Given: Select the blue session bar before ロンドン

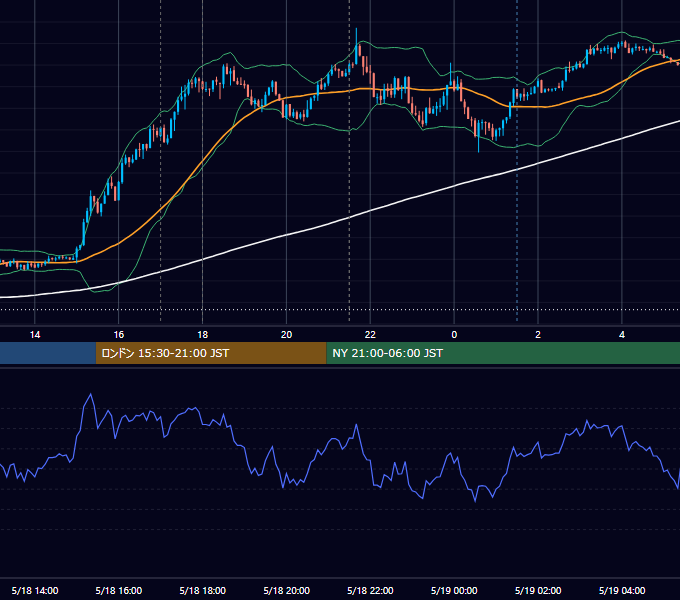Looking at the screenshot, I should 48,353.
